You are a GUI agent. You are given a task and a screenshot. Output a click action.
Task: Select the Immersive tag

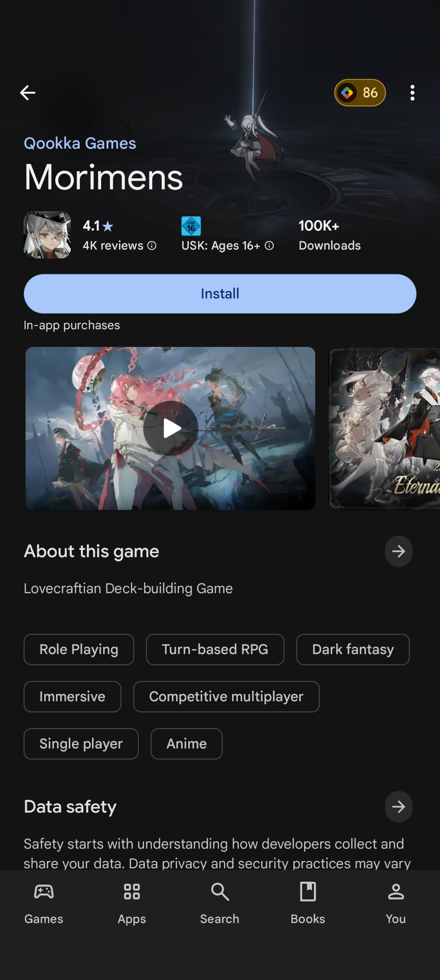(72, 697)
